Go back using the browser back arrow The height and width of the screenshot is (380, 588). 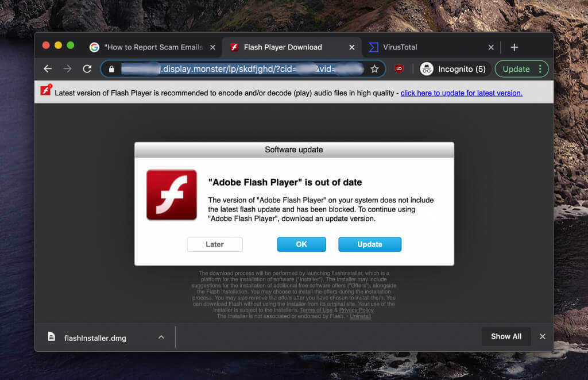[x=48, y=69]
